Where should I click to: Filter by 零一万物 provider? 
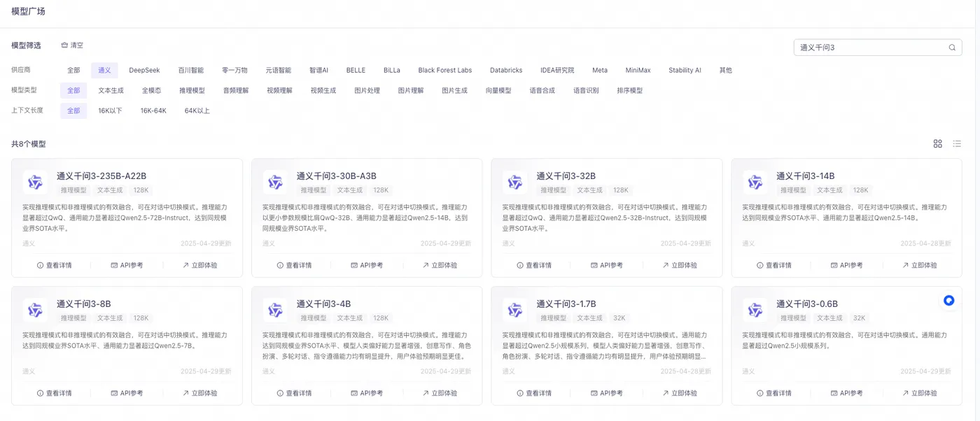coord(234,70)
